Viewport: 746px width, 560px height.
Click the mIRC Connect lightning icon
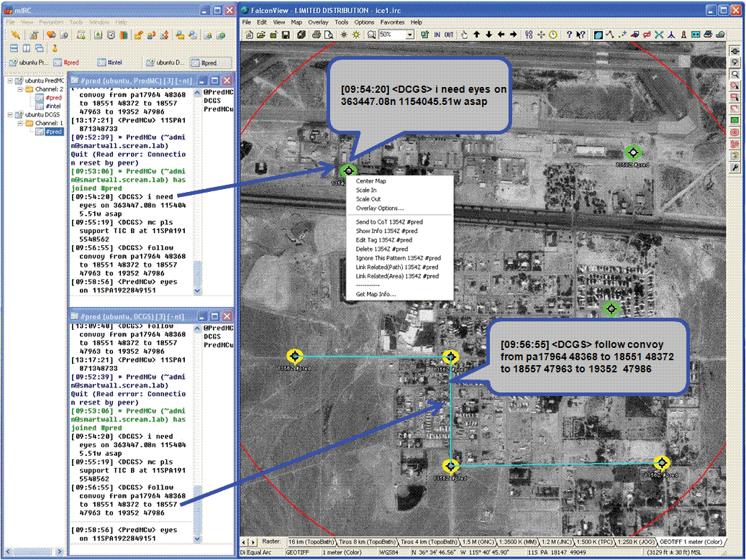[x=16, y=35]
